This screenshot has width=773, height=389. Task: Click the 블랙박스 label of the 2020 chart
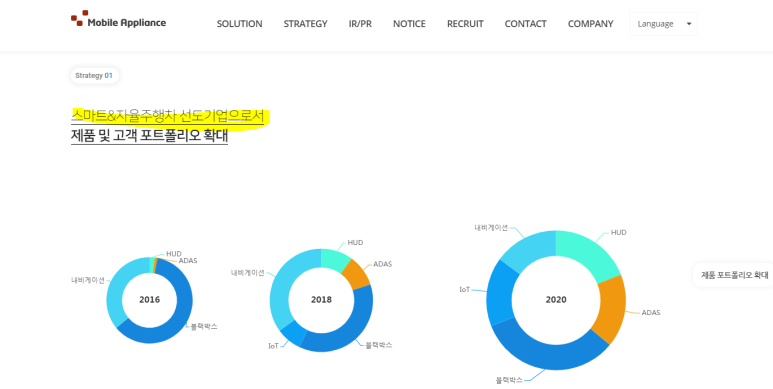509,380
